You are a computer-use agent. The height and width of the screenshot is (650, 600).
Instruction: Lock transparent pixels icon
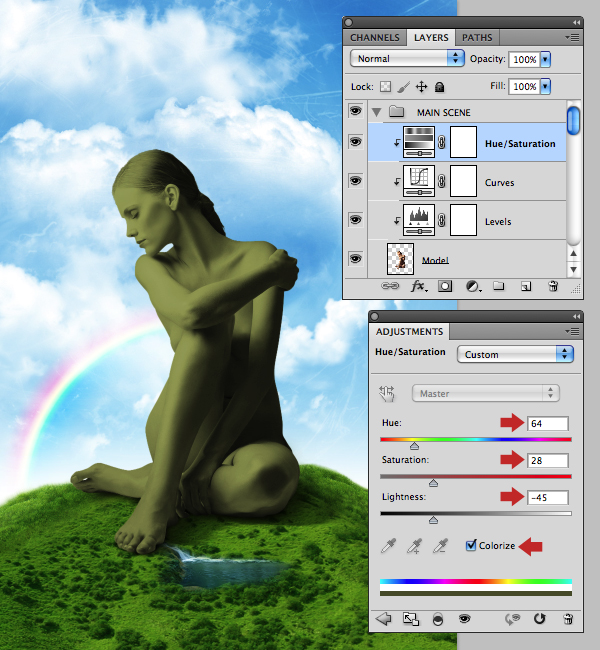click(x=386, y=87)
